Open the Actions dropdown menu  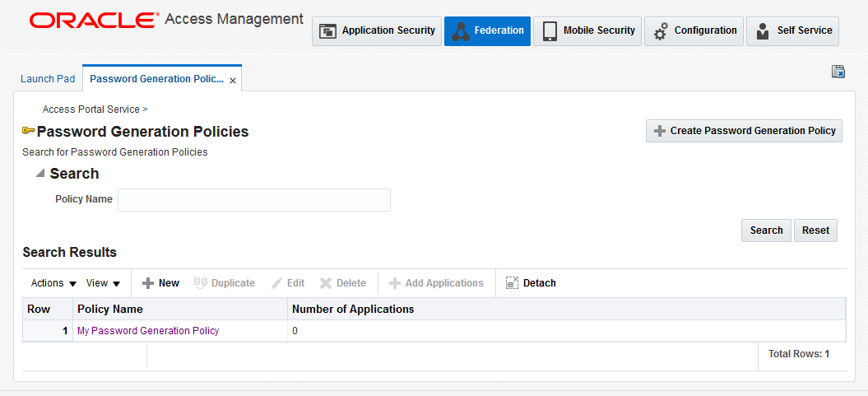(x=53, y=283)
